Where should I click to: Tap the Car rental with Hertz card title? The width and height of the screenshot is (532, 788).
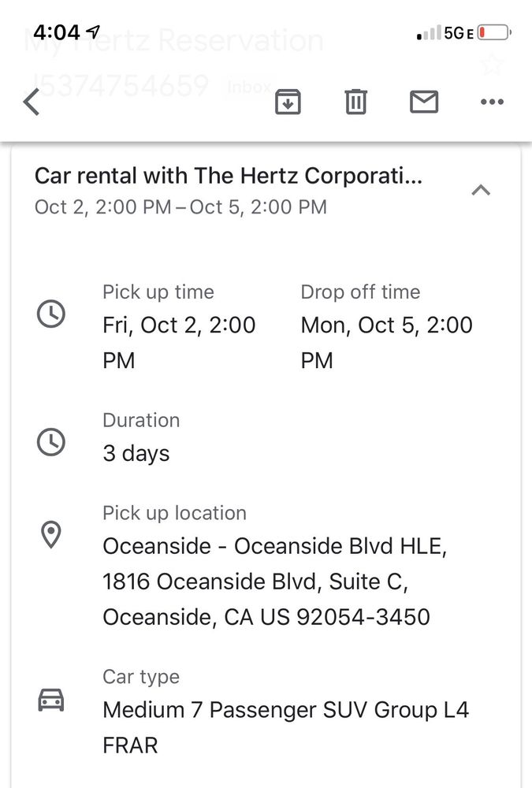point(229,176)
